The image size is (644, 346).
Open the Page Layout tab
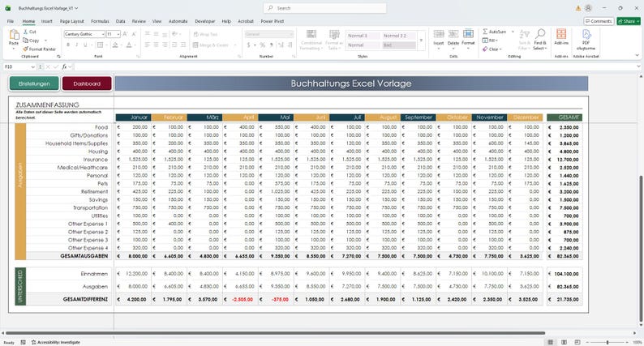click(x=72, y=21)
